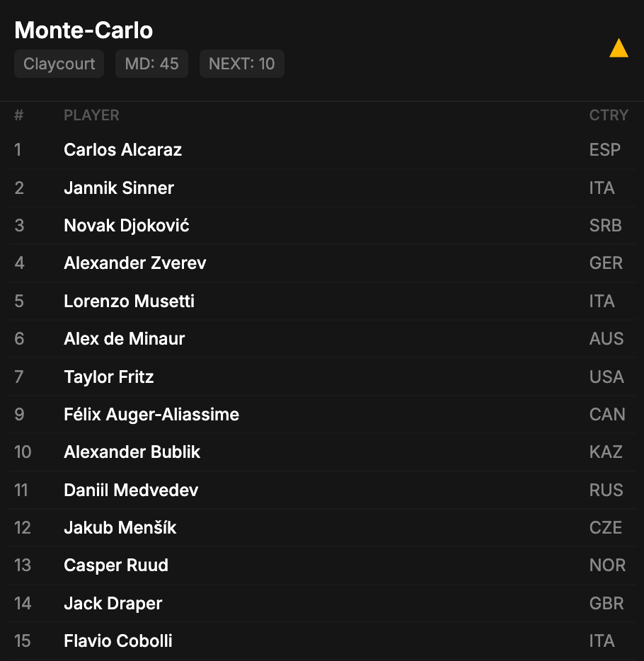The height and width of the screenshot is (661, 644).
Task: Click on Alexander Zverev's name
Action: click(135, 263)
